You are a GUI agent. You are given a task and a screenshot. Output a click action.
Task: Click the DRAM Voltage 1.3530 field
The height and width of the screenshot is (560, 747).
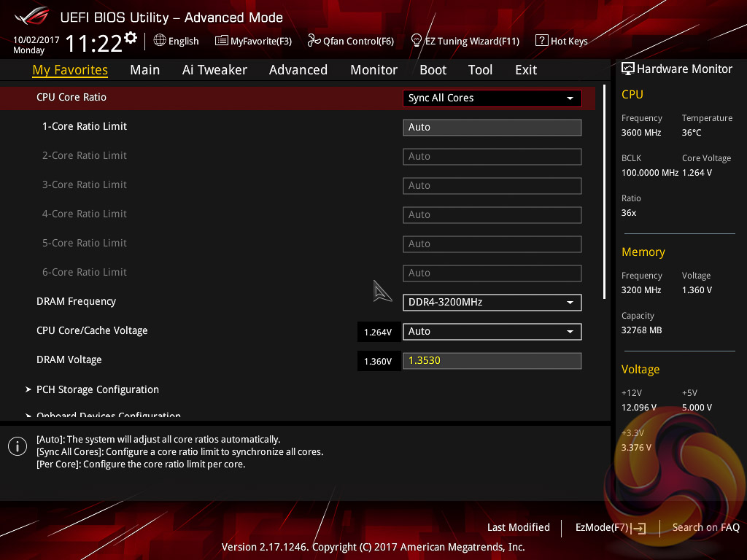(x=492, y=360)
